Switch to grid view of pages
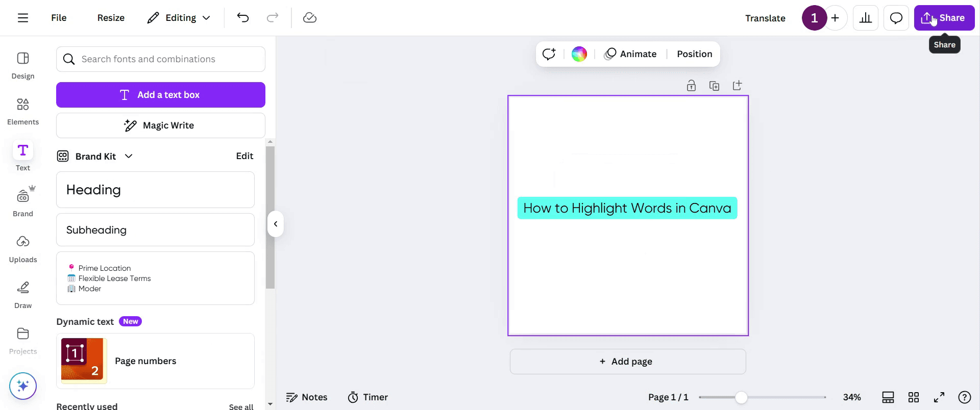 pyautogui.click(x=914, y=397)
